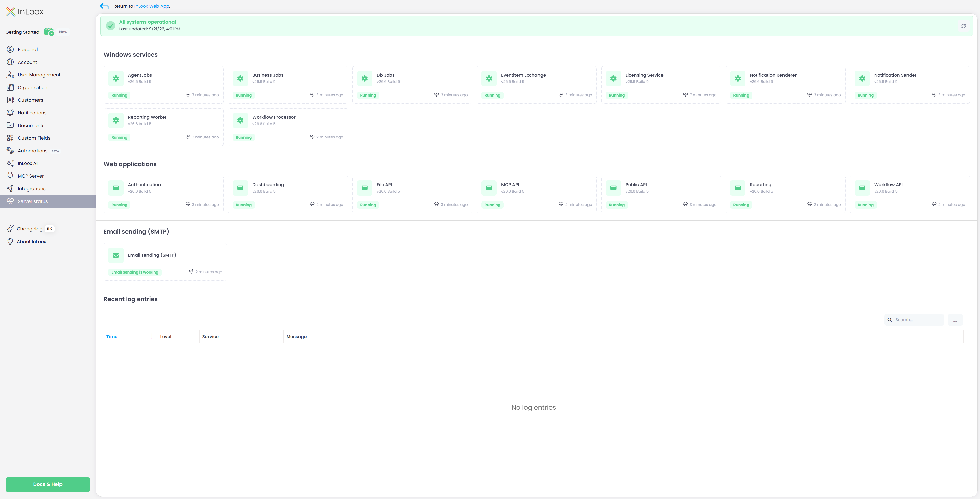The height and width of the screenshot is (499, 980).
Task: Click the Time column sort arrow
Action: (x=152, y=336)
